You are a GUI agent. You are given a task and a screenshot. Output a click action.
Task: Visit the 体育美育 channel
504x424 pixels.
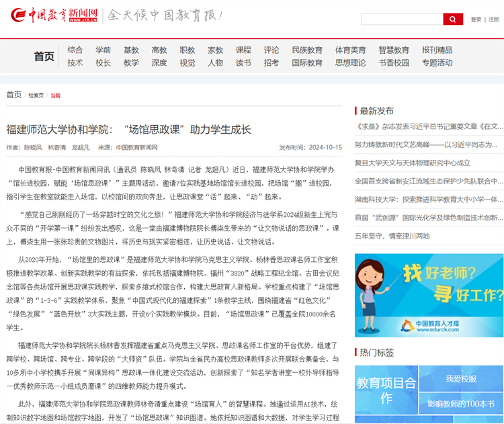pos(350,50)
